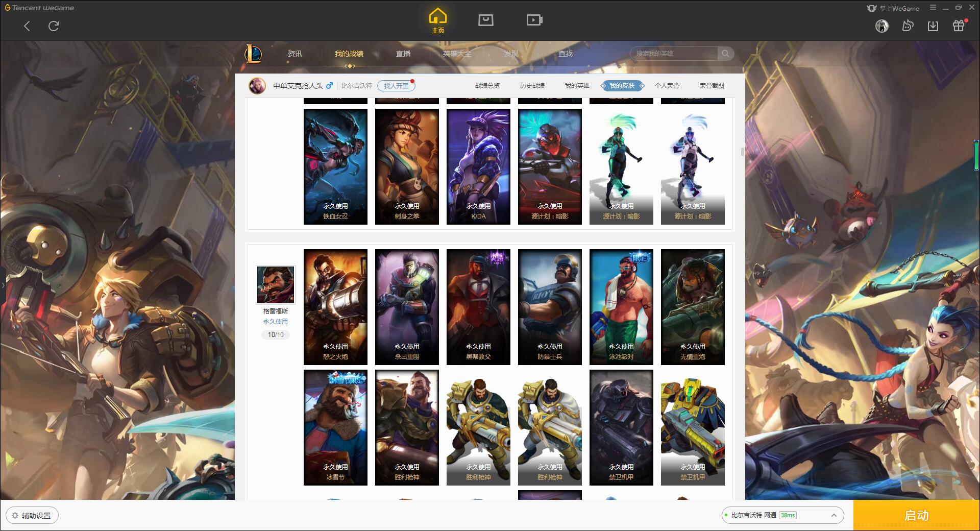Switch to 个人荣誉 sub-tab
The width and height of the screenshot is (980, 531).
tap(667, 86)
